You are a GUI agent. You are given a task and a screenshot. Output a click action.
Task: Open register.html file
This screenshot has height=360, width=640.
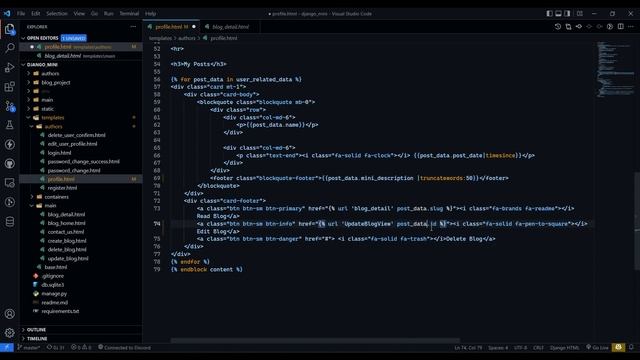tap(62, 188)
